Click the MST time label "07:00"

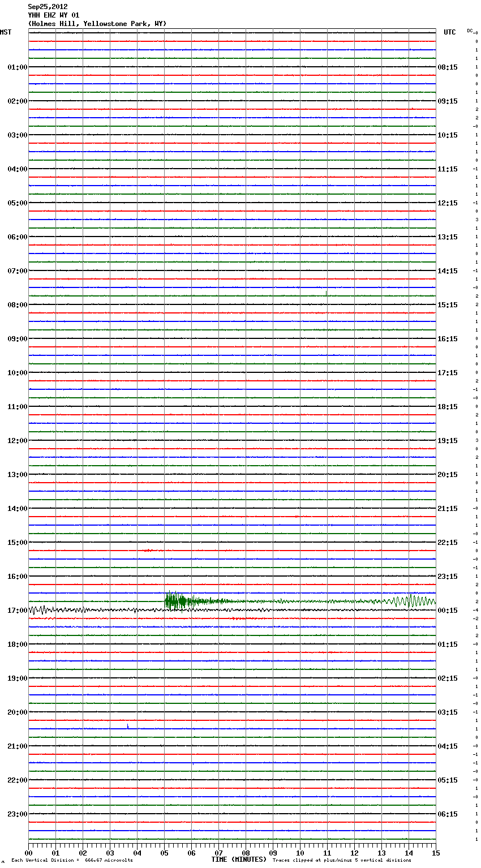pos(18,271)
